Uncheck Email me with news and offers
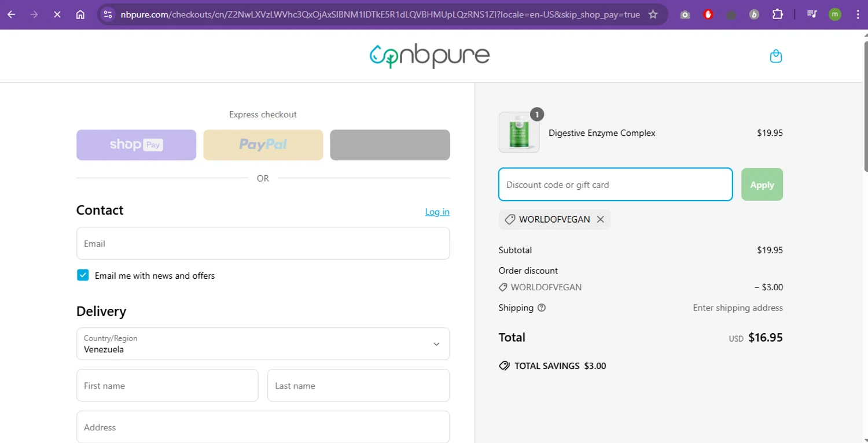The image size is (868, 443). pos(83,275)
